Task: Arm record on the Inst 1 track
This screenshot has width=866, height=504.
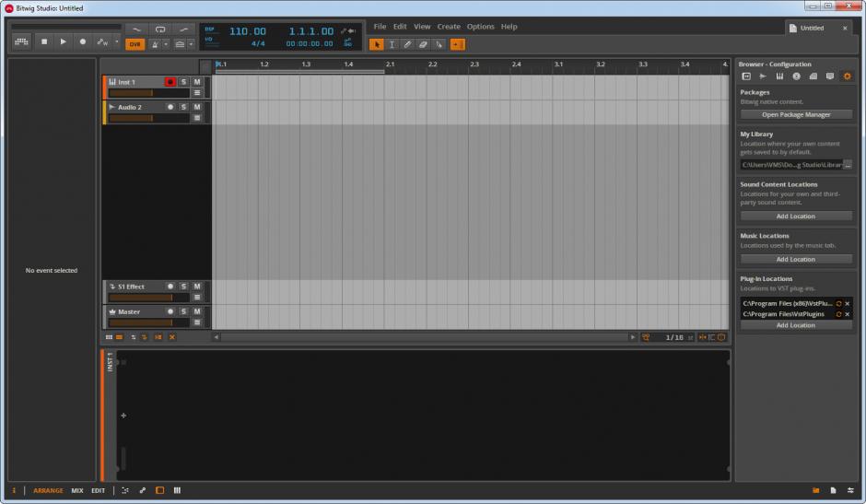Action: (170, 82)
